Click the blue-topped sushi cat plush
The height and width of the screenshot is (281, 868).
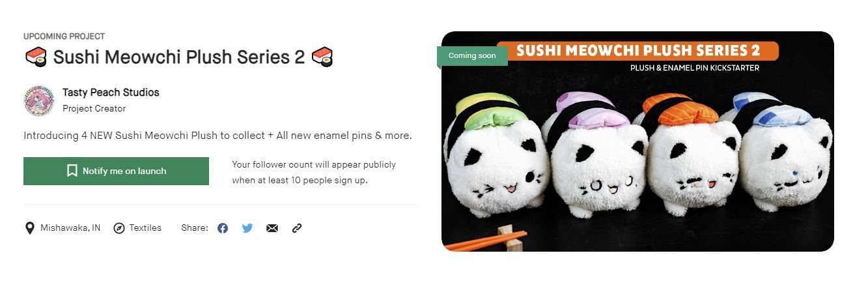(x=786, y=150)
